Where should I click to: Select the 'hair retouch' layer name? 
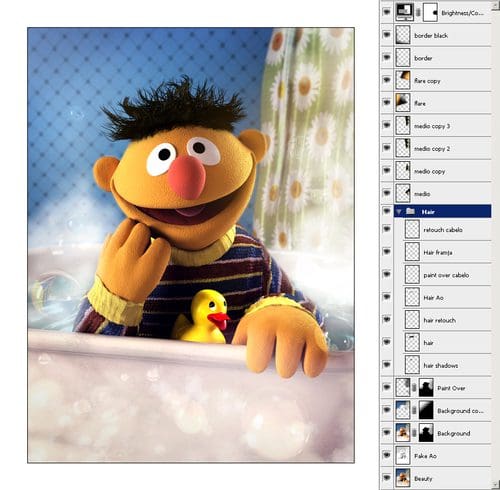(x=439, y=320)
